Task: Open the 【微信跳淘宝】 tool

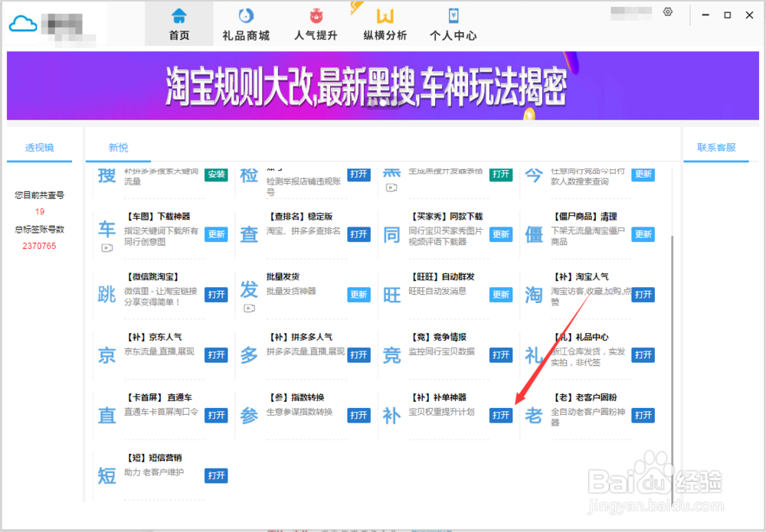Action: 216,295
